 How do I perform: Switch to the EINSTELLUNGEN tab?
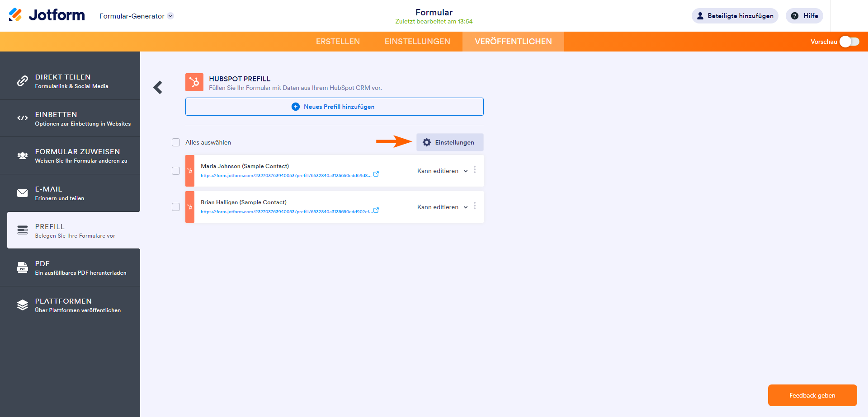coord(417,42)
